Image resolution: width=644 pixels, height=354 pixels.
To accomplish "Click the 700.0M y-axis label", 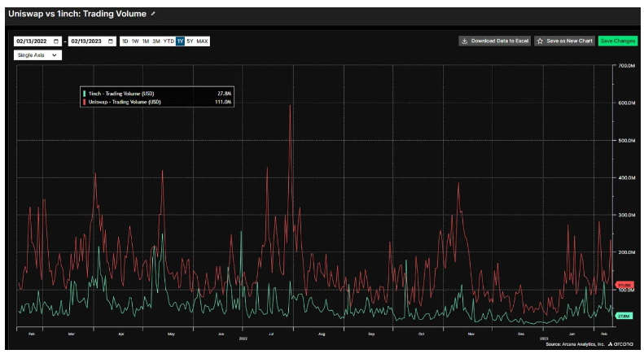I will 626,66.
